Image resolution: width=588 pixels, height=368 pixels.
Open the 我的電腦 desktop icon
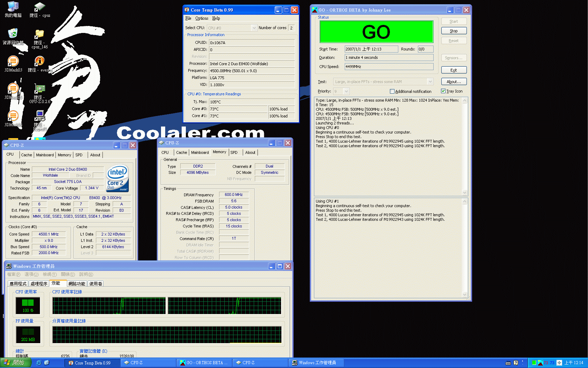13,9
